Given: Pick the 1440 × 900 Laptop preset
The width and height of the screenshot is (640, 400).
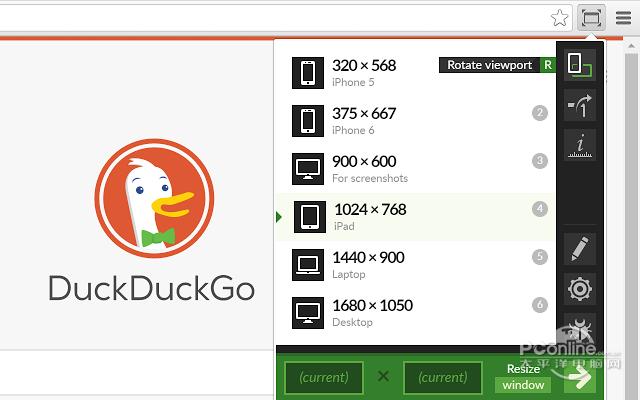Looking at the screenshot, I should pyautogui.click(x=416, y=265).
